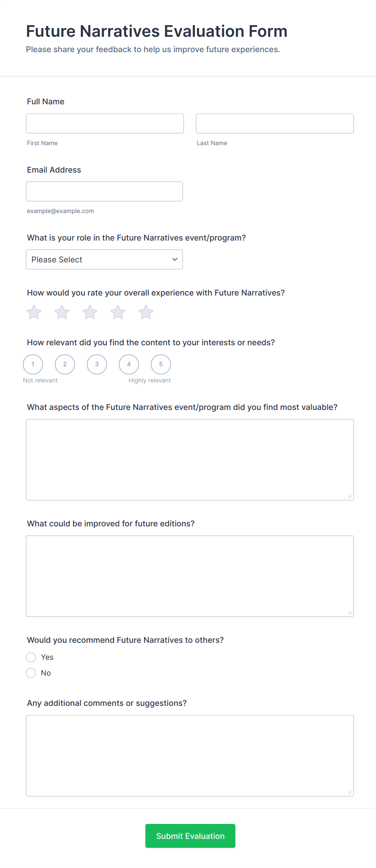Pick relevance score 3

pyautogui.click(x=97, y=364)
